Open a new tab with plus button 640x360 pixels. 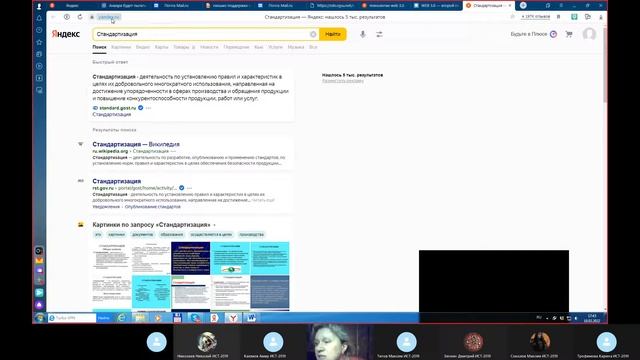click(x=523, y=5)
